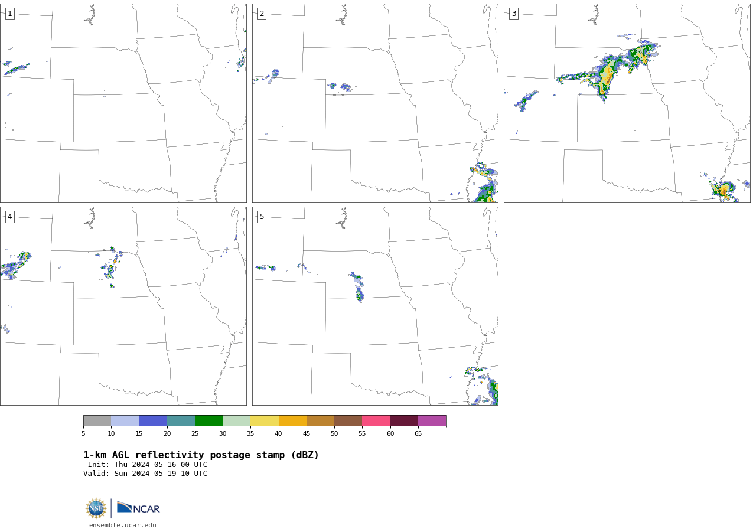The width and height of the screenshot is (756, 532).
Task: Click the gray 5-10 dBZ color swatch
Action: point(97,421)
